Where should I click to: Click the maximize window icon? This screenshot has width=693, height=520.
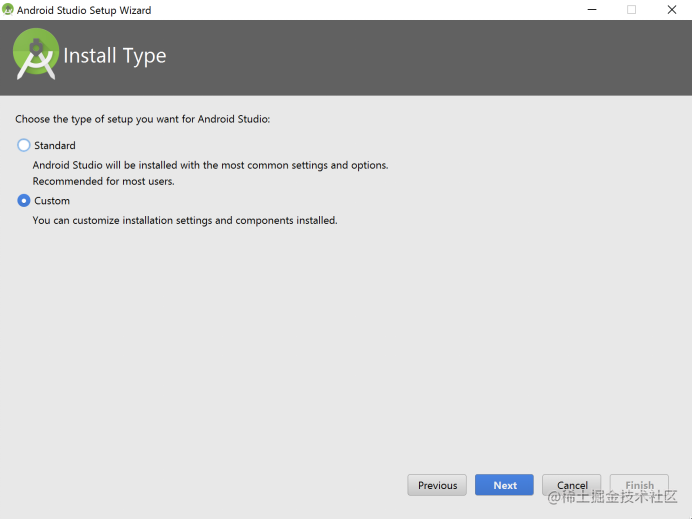coord(632,9)
